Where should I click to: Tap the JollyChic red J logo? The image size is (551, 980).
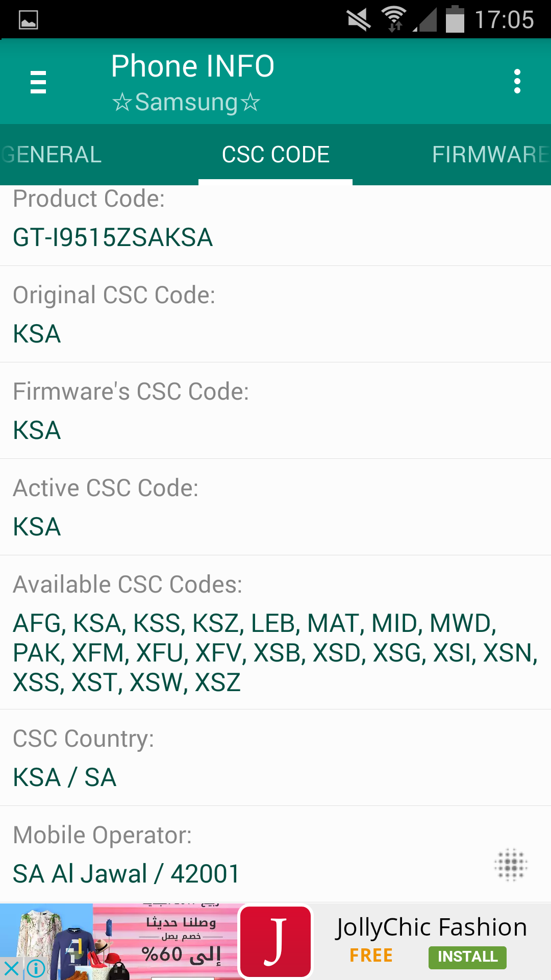[275, 942]
